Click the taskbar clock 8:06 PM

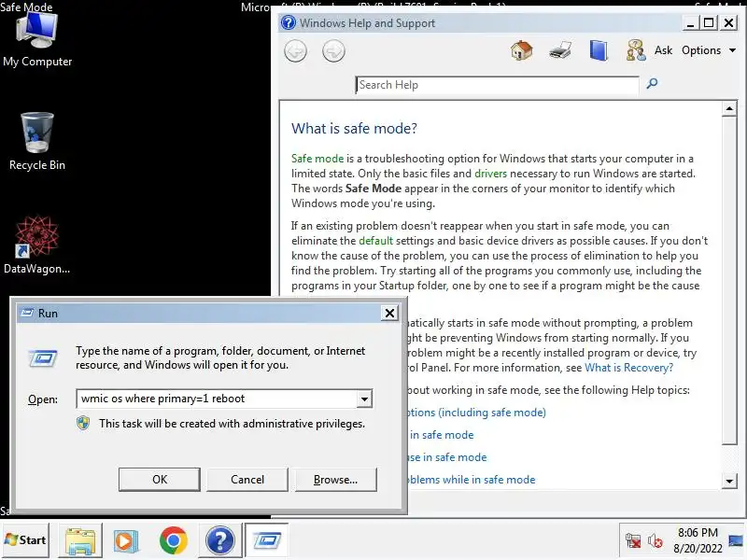[x=698, y=532]
